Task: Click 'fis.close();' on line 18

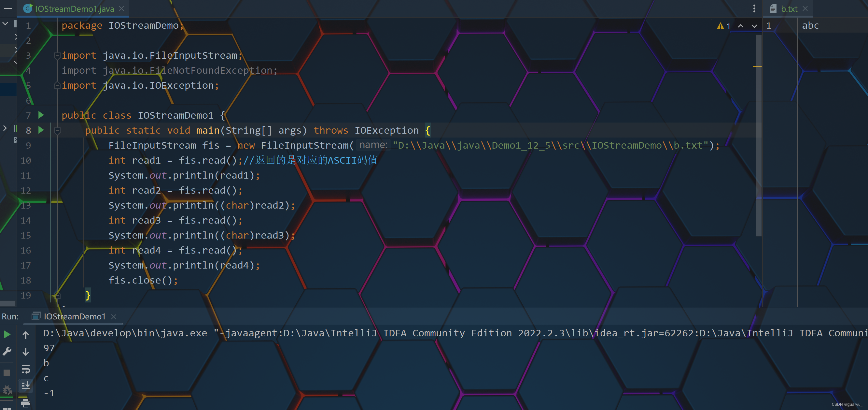Action: click(x=143, y=280)
